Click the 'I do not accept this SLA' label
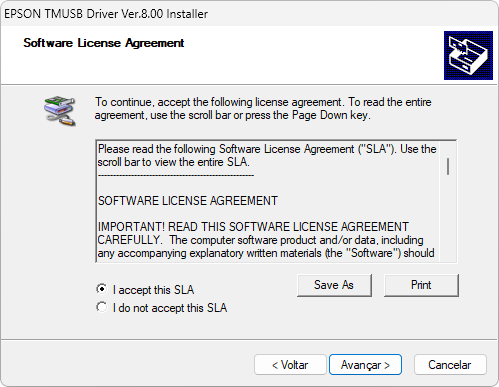This screenshot has width=499, height=387. click(170, 308)
